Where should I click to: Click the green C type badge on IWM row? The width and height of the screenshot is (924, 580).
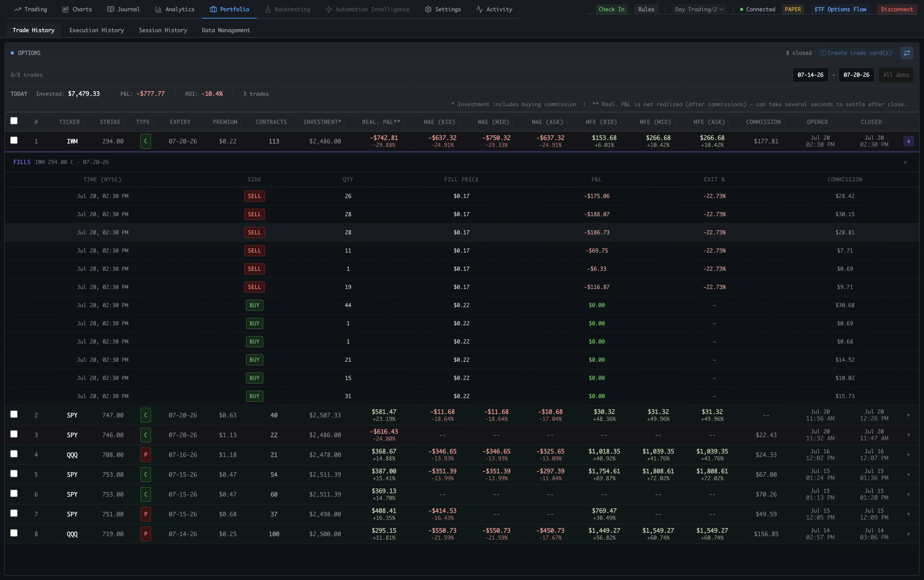(146, 141)
